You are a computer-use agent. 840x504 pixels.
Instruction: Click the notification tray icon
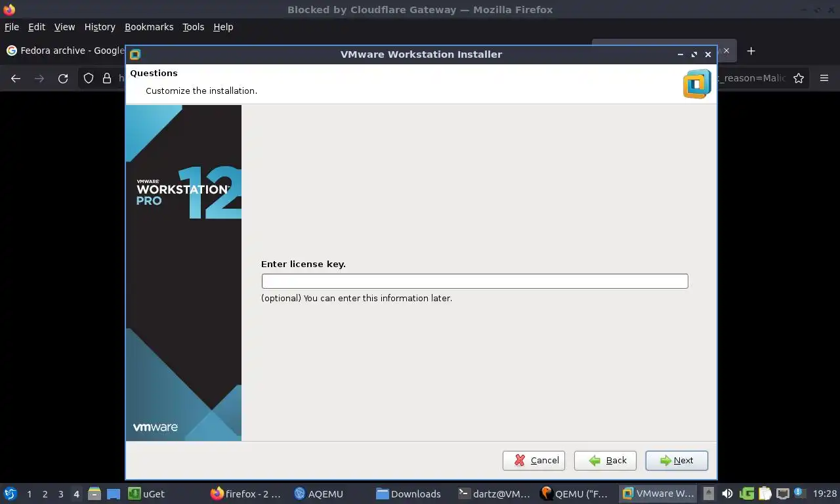point(799,493)
